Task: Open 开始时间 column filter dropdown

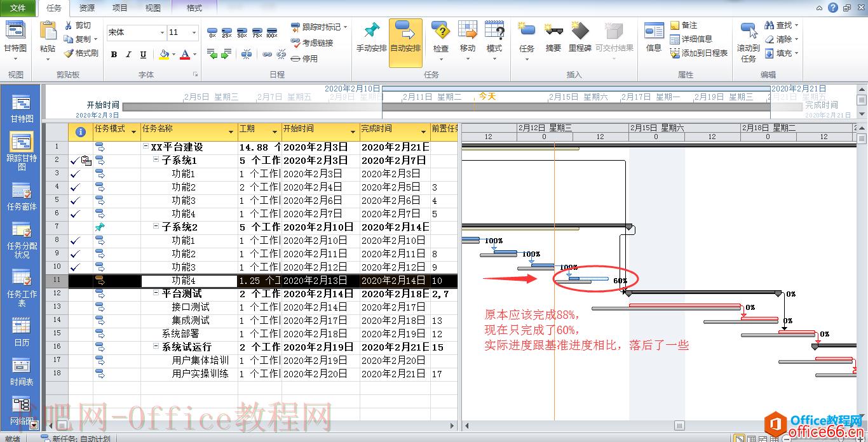Action: [353, 132]
